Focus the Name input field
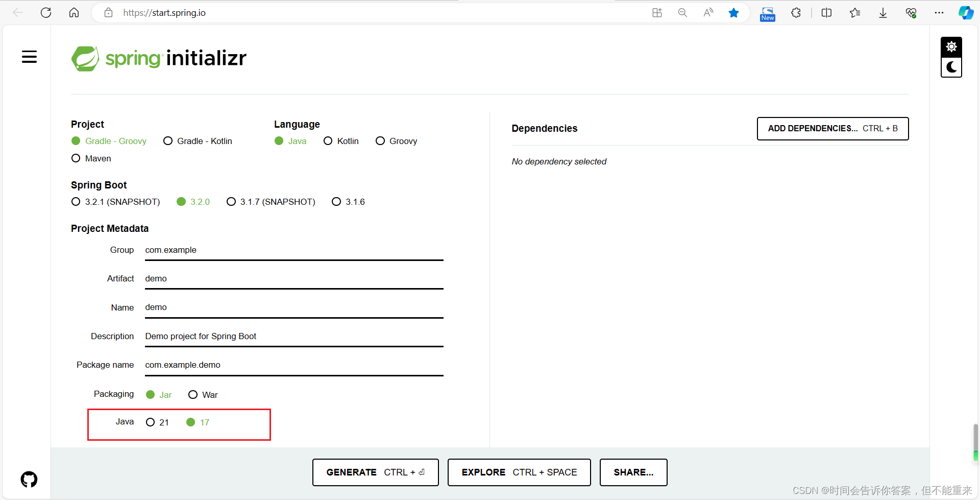The height and width of the screenshot is (500, 980). (294, 307)
